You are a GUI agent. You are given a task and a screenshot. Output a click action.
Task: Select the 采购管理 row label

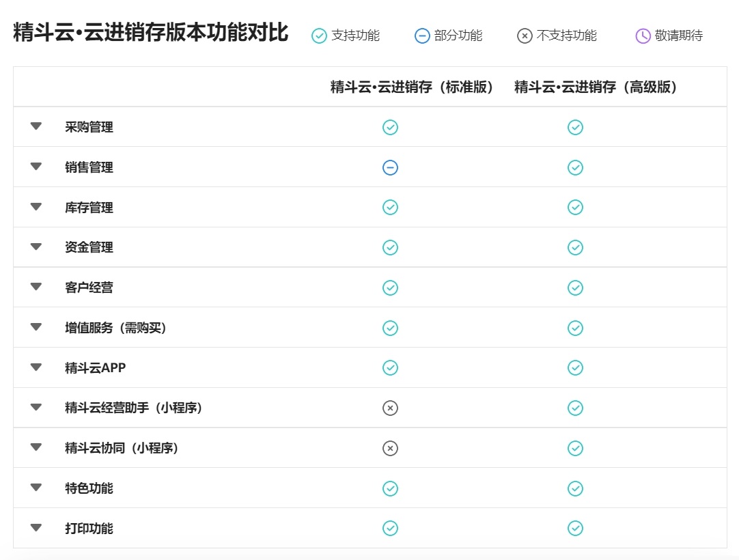point(89,127)
